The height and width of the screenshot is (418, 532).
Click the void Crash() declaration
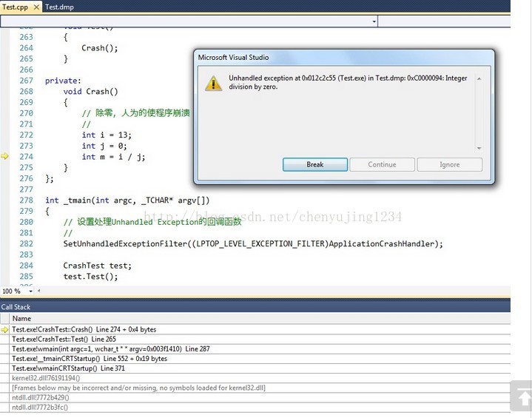[x=90, y=92]
